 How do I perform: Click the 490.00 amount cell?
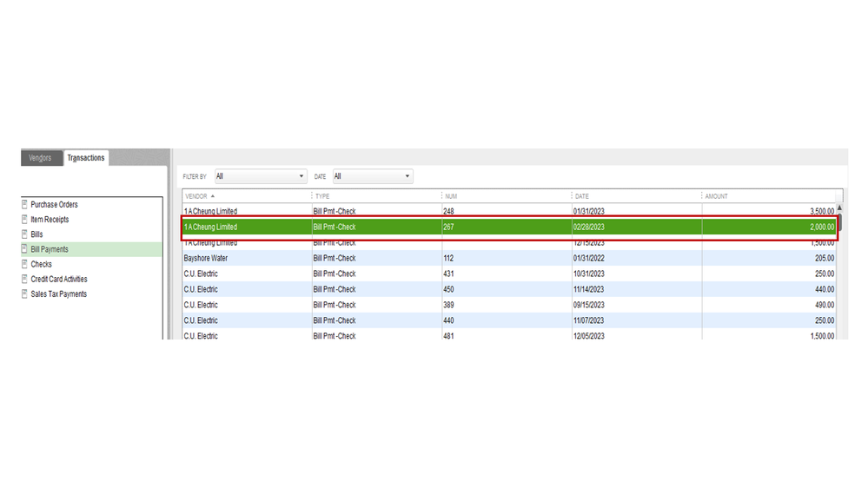825,305
